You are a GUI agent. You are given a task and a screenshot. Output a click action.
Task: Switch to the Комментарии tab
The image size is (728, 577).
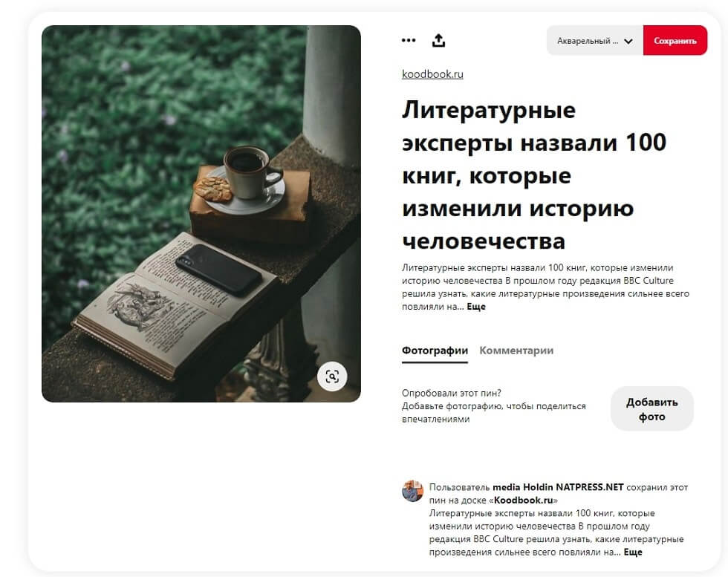coord(516,351)
